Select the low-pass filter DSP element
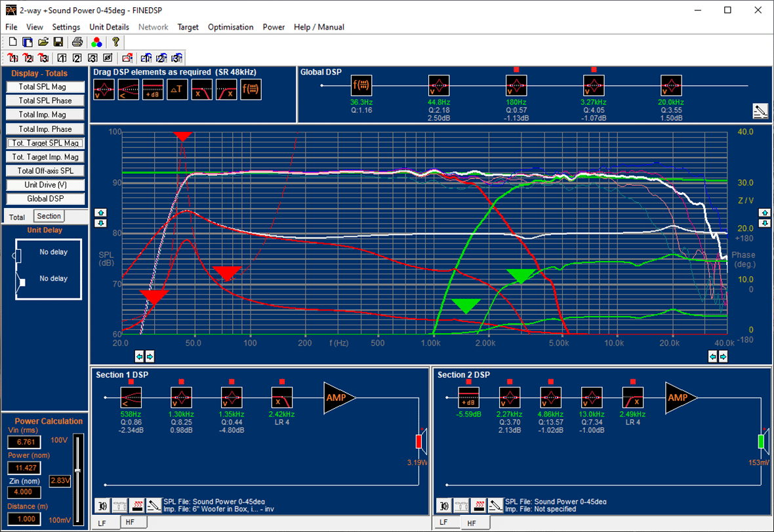Viewport: 774px width, 532px height. point(202,89)
